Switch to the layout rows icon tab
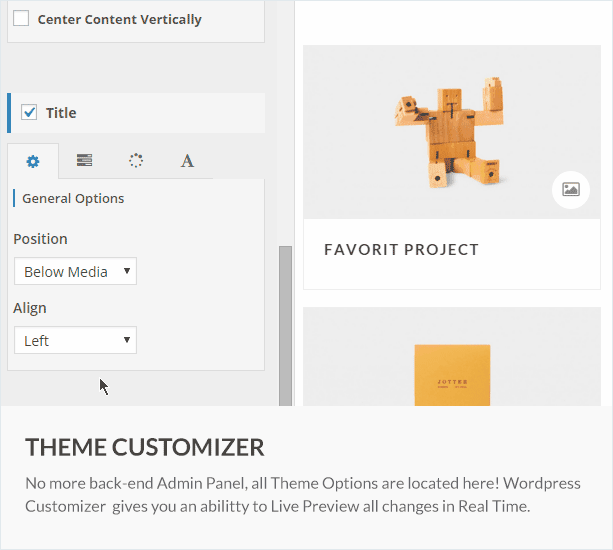This screenshot has width=613, height=550. pyautogui.click(x=85, y=161)
